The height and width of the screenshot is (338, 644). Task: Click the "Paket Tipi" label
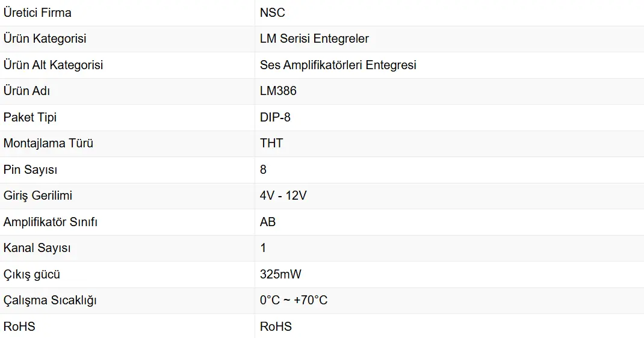coord(30,117)
